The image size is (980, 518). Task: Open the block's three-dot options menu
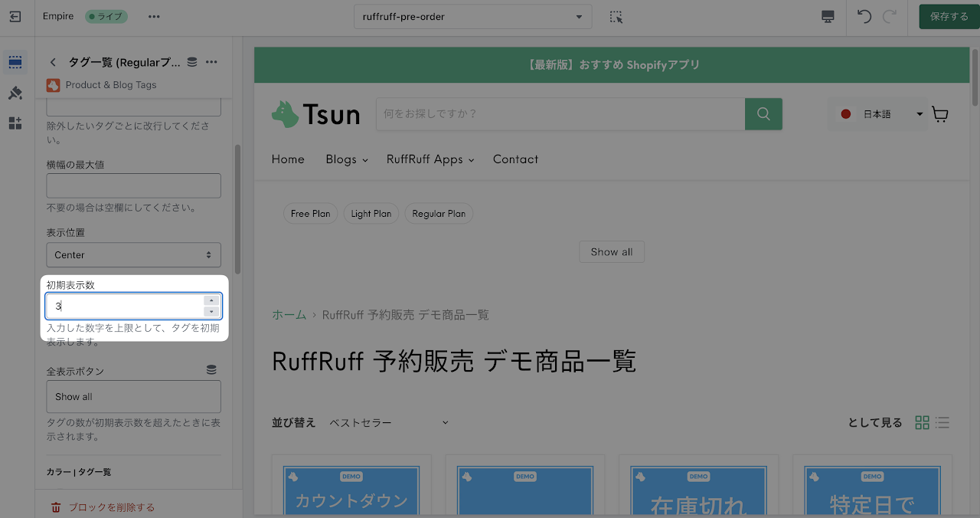pyautogui.click(x=212, y=62)
